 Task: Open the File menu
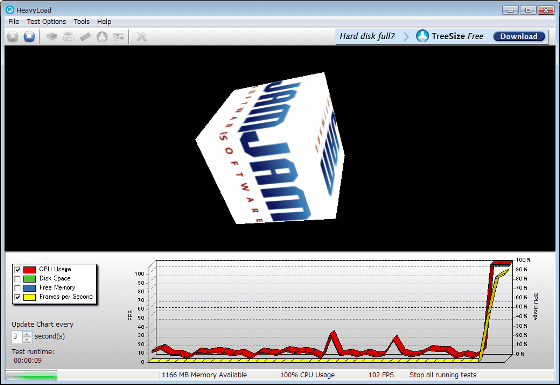(x=14, y=21)
